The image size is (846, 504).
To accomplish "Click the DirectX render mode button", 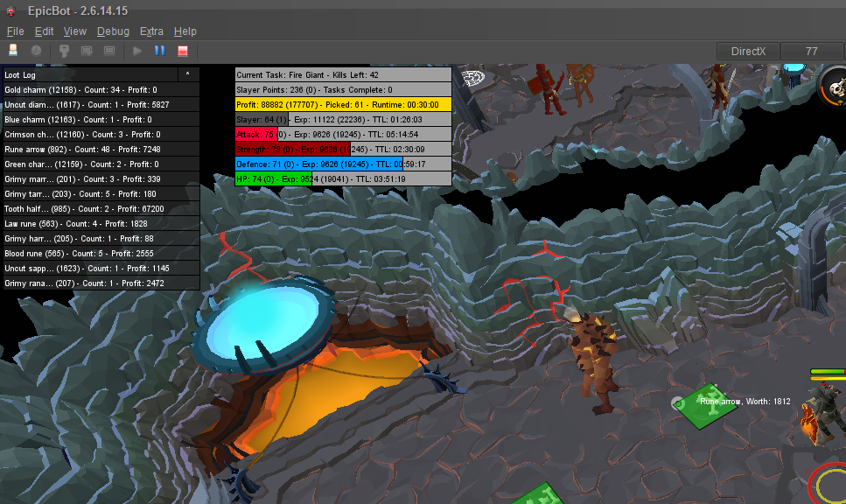I will tap(748, 52).
